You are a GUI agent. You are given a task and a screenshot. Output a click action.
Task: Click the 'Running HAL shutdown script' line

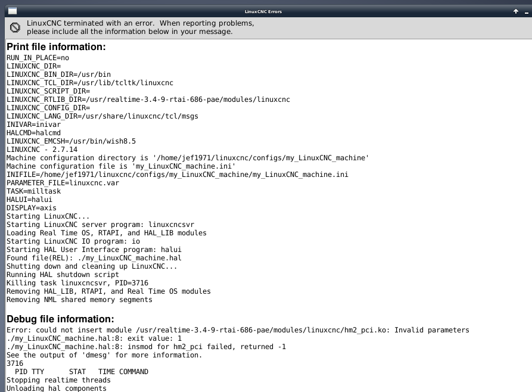63,274
